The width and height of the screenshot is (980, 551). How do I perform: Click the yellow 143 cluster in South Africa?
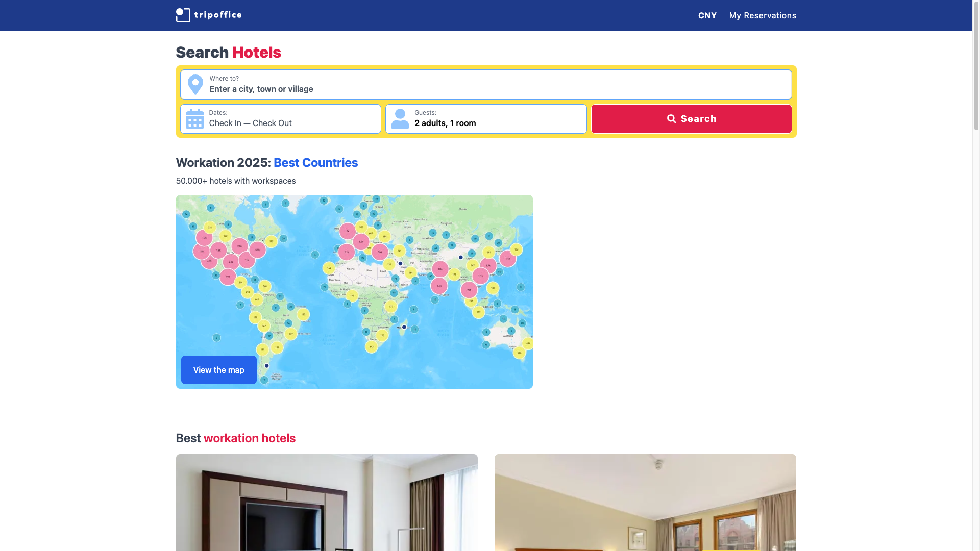click(x=371, y=347)
